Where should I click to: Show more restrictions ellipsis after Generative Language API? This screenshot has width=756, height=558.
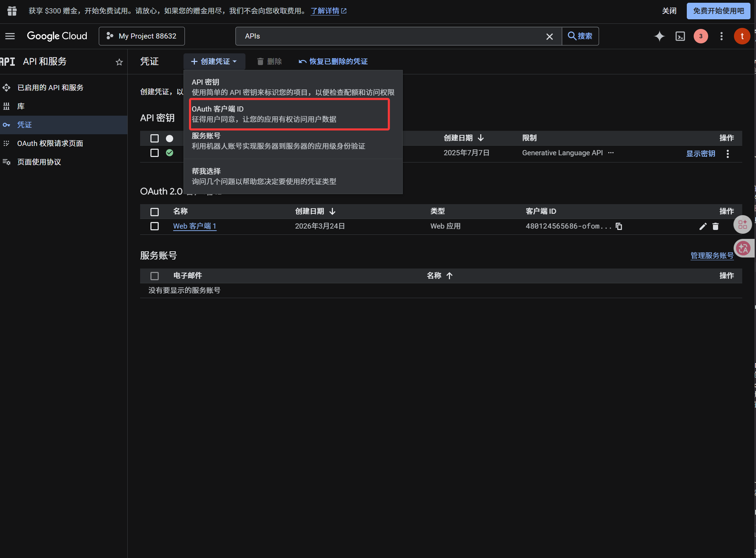click(x=611, y=153)
